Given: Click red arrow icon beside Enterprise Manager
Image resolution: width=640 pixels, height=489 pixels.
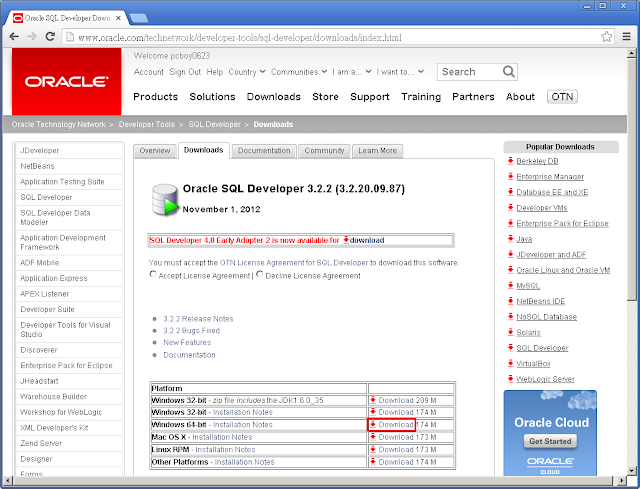Looking at the screenshot, I should point(510,176).
